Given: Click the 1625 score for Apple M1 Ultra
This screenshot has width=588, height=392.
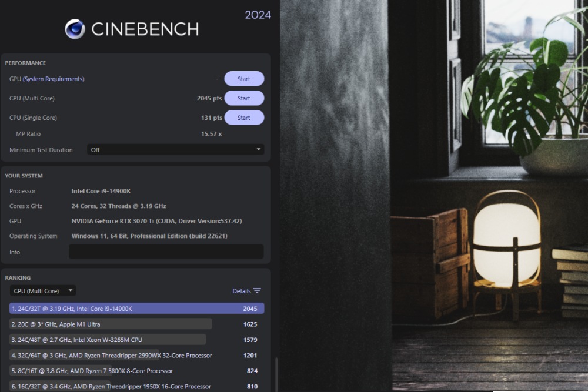Looking at the screenshot, I should (250, 324).
